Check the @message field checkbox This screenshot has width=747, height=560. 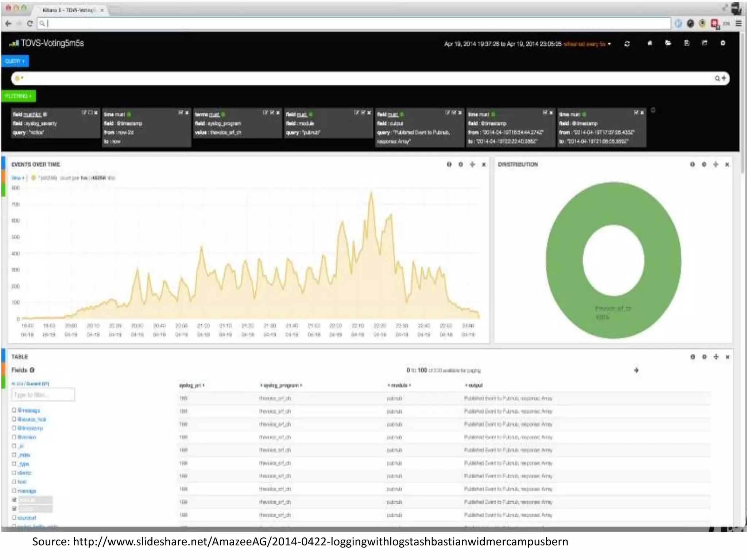(14, 411)
